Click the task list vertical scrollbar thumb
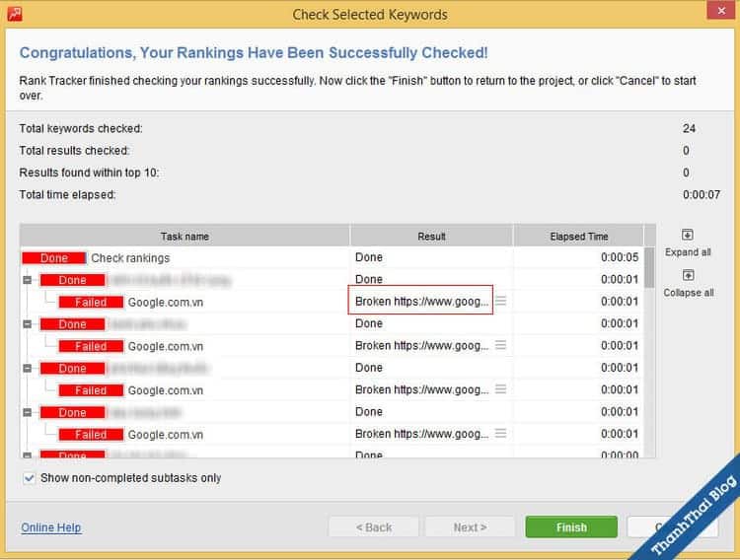Viewport: 740px width, 560px height. point(649,266)
